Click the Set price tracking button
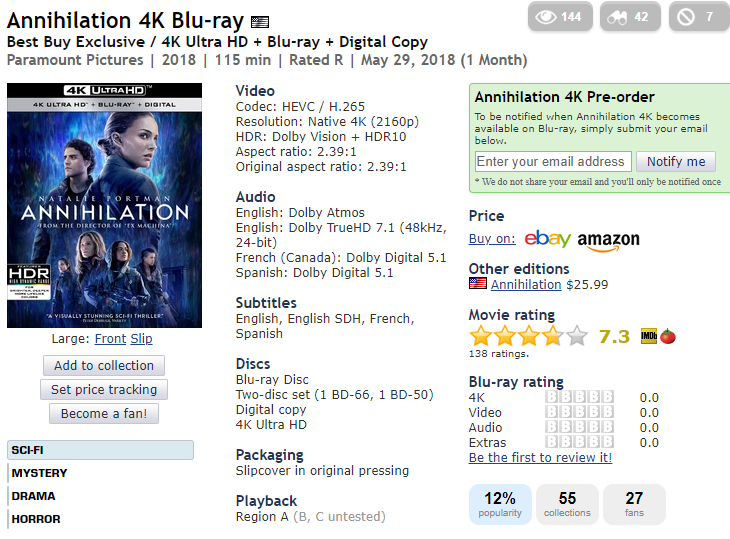Image resolution: width=730 pixels, height=539 pixels. click(x=104, y=390)
